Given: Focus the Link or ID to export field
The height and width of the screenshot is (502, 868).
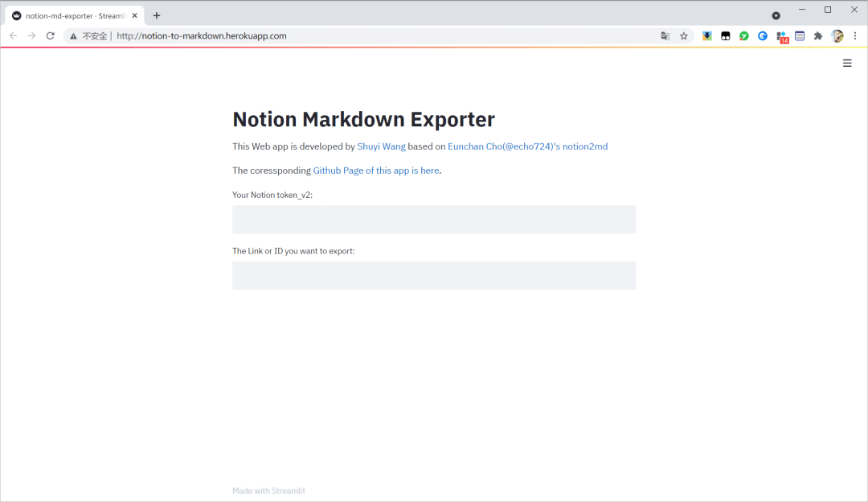Looking at the screenshot, I should pos(434,275).
